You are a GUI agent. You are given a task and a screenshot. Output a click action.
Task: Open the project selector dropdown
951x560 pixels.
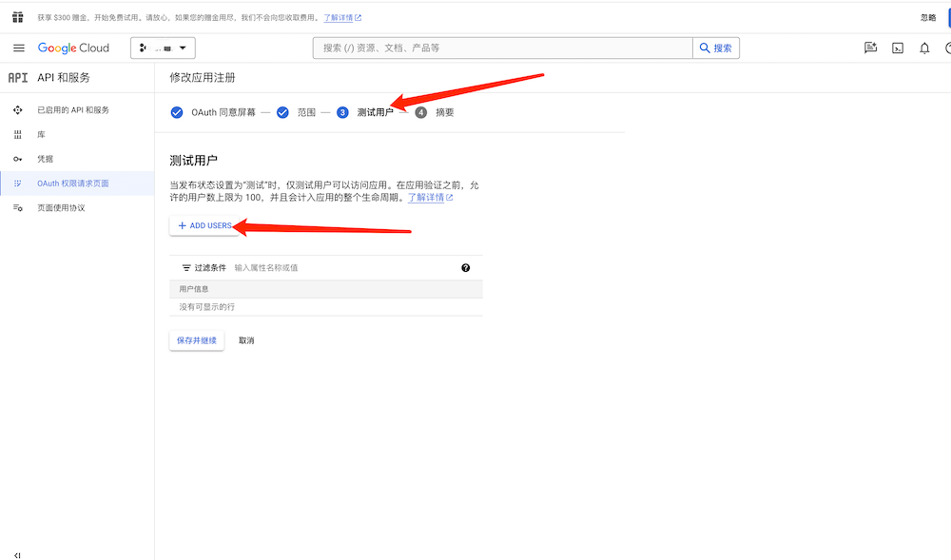pyautogui.click(x=163, y=48)
